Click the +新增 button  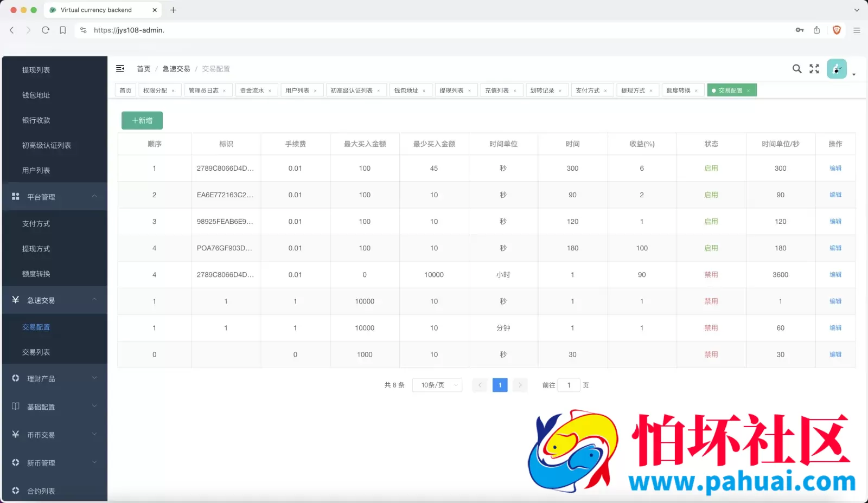click(x=142, y=120)
